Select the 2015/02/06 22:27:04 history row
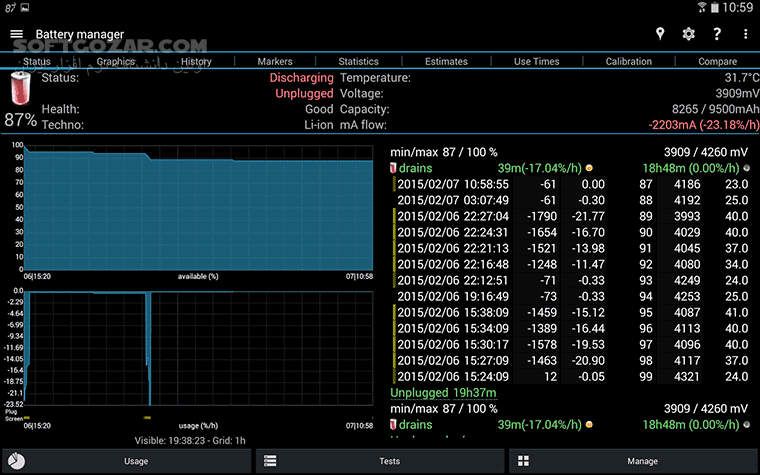This screenshot has width=760, height=475. point(570,216)
